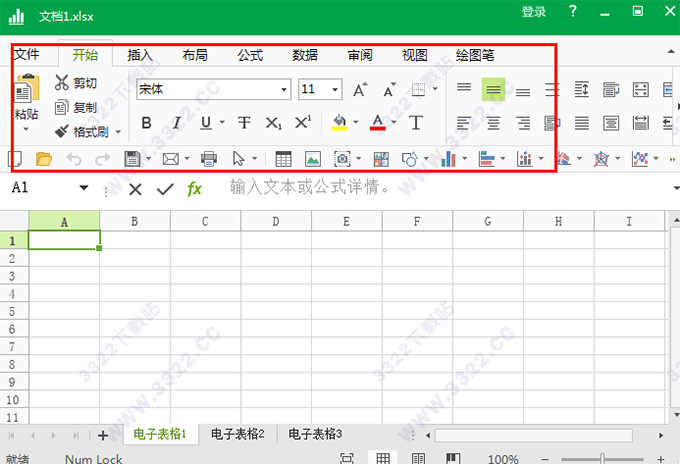
Task: Click the Paste clipboard icon
Action: click(27, 88)
